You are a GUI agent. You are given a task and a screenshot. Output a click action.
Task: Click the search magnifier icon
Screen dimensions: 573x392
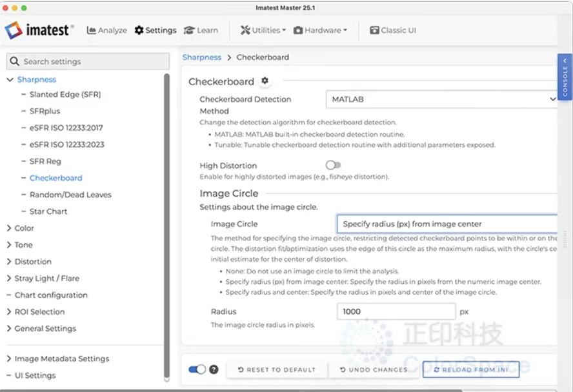pyautogui.click(x=14, y=61)
